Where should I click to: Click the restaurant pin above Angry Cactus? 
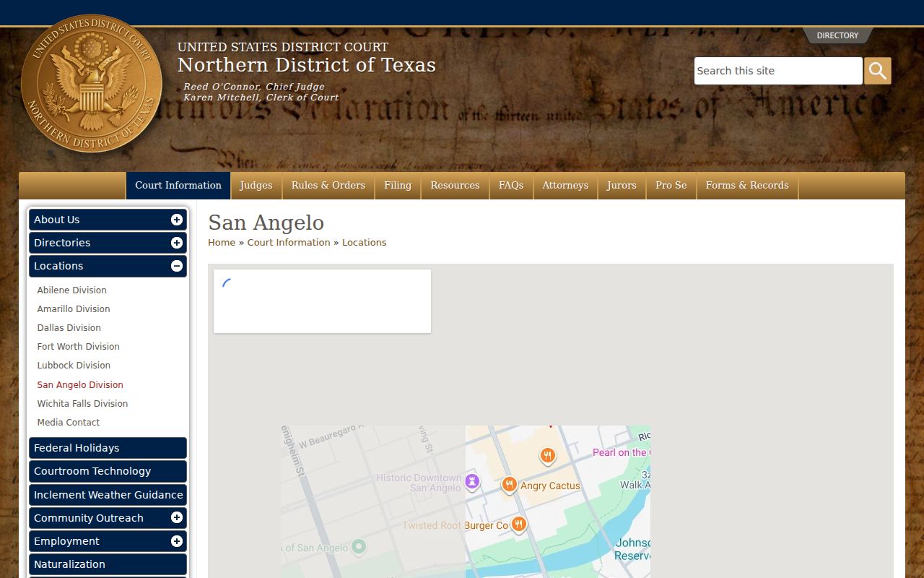pyautogui.click(x=548, y=455)
